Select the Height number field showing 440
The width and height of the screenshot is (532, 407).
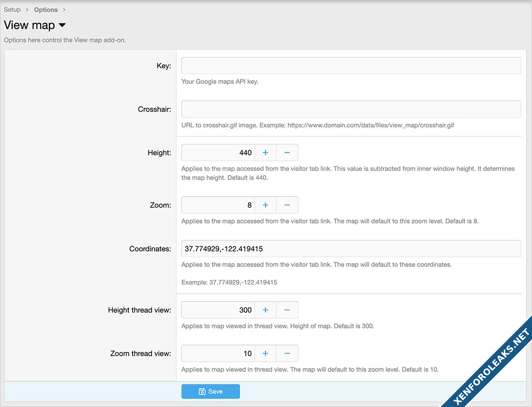[x=218, y=153]
